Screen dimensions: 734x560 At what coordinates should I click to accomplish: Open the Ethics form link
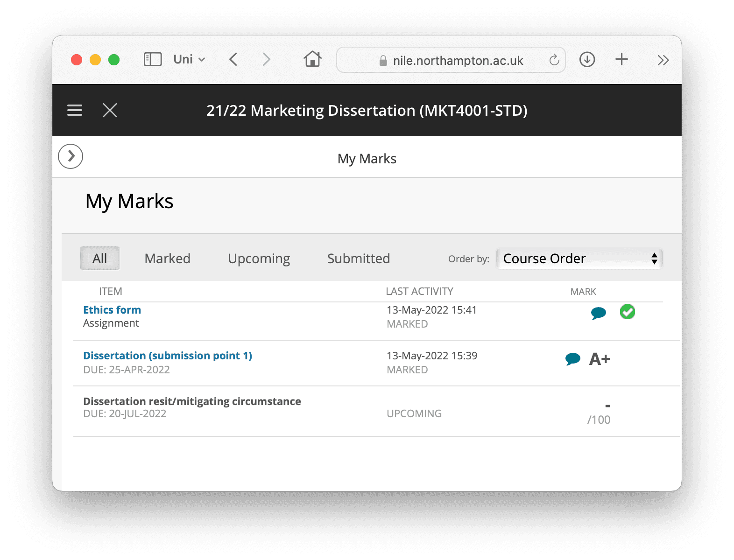[x=112, y=310]
